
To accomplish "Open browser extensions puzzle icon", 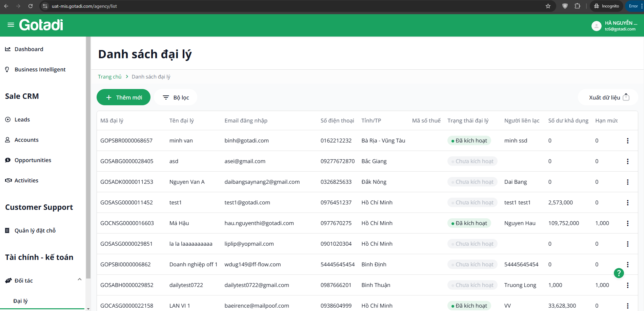I will coord(577,6).
